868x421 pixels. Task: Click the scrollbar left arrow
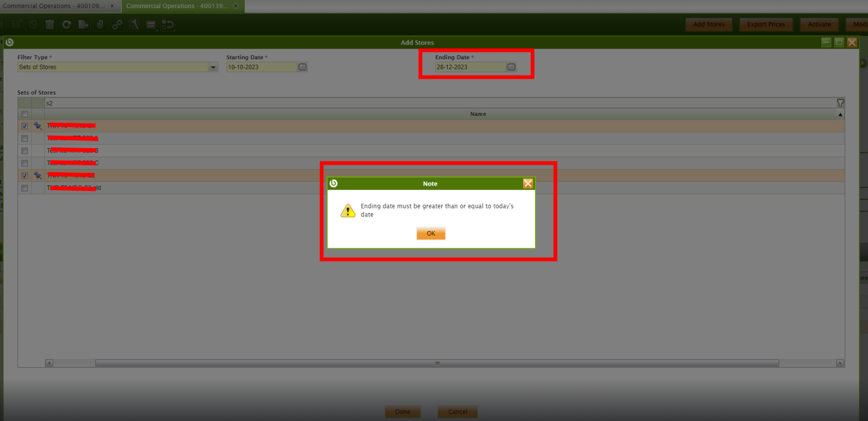click(x=49, y=363)
